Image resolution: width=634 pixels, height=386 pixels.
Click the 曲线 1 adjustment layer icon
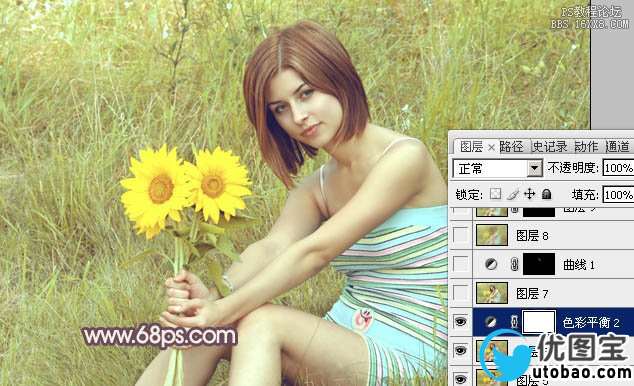pos(491,264)
